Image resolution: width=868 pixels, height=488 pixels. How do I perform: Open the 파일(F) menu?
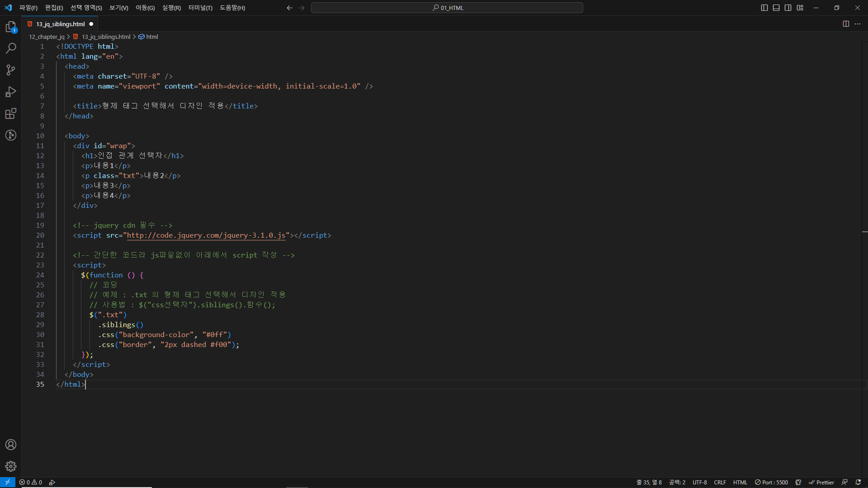click(28, 8)
